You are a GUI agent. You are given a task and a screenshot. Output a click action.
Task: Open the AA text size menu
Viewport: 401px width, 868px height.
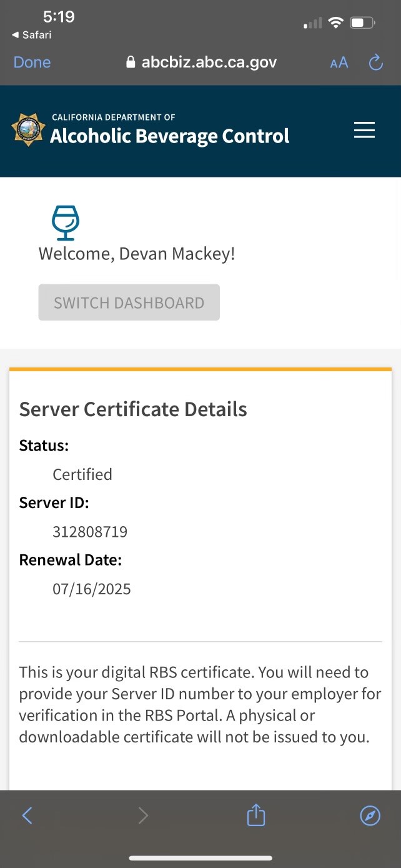[339, 62]
